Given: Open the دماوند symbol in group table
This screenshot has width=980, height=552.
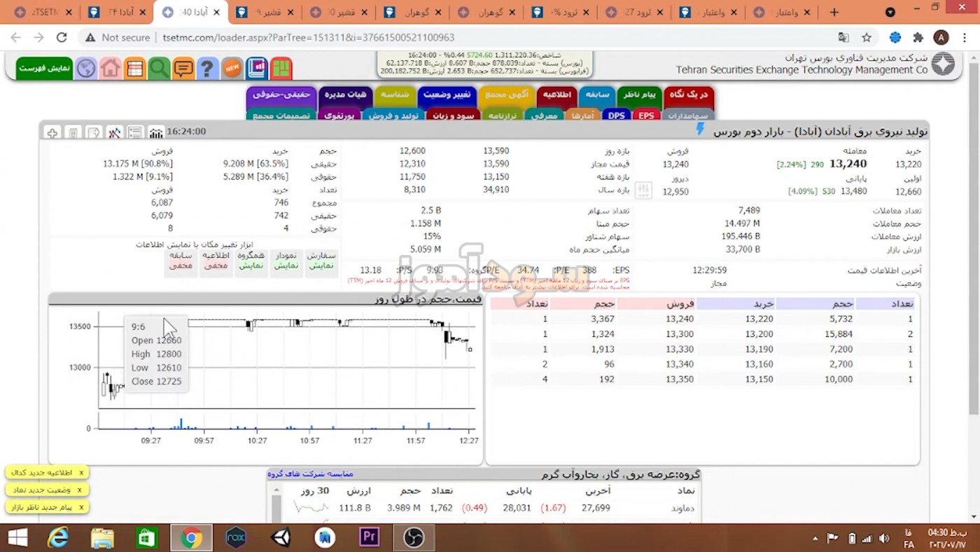Looking at the screenshot, I should coord(682,508).
